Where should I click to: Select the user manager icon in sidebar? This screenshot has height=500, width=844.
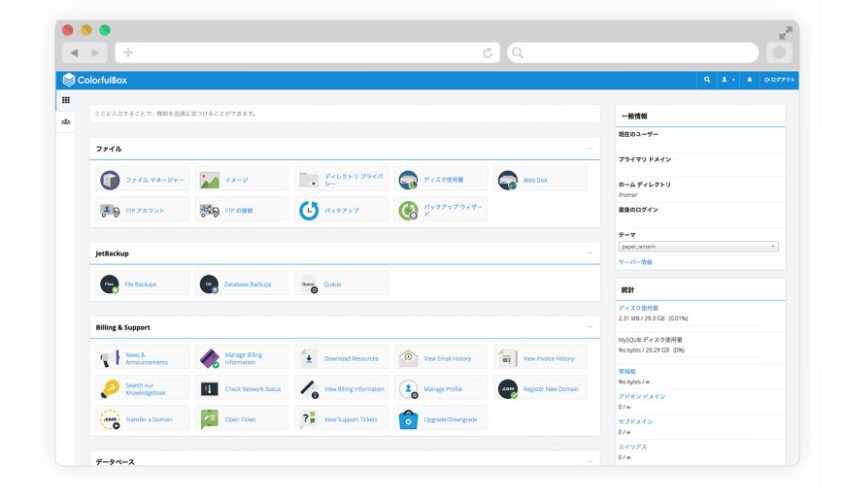pos(66,122)
